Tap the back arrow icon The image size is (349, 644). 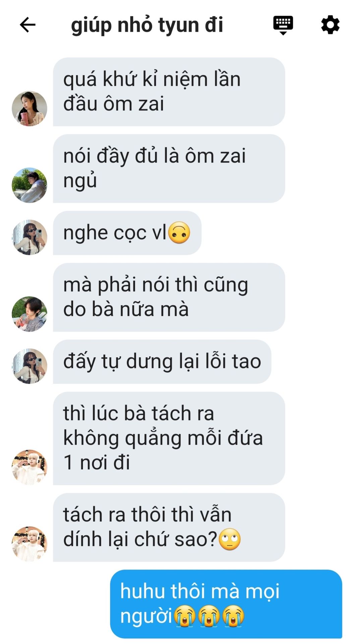[x=27, y=25]
